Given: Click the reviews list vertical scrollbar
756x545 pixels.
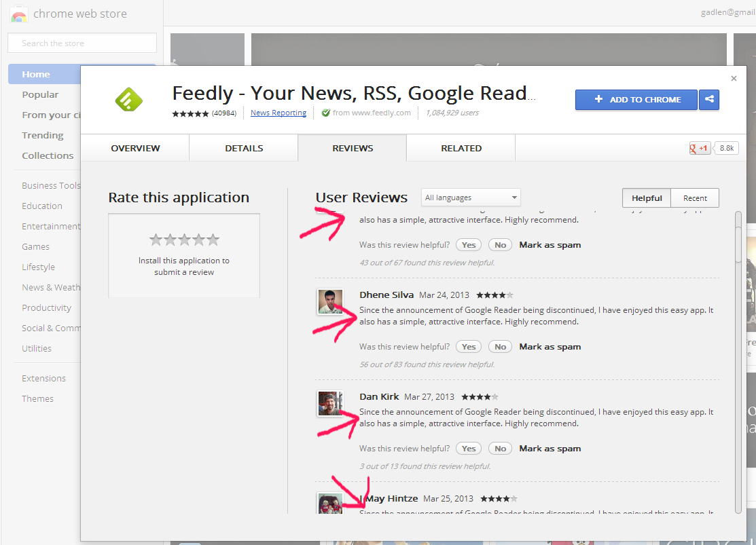Looking at the screenshot, I should (738, 362).
